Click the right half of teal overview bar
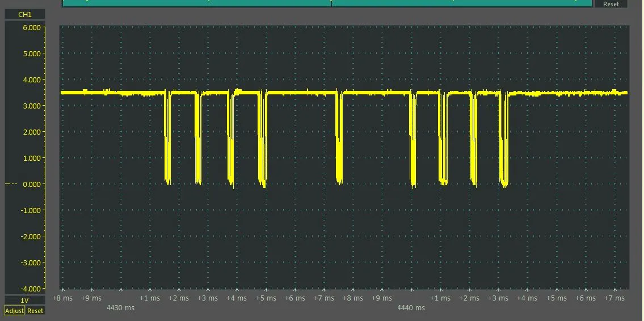This screenshot has height=321, width=644. pos(462,3)
